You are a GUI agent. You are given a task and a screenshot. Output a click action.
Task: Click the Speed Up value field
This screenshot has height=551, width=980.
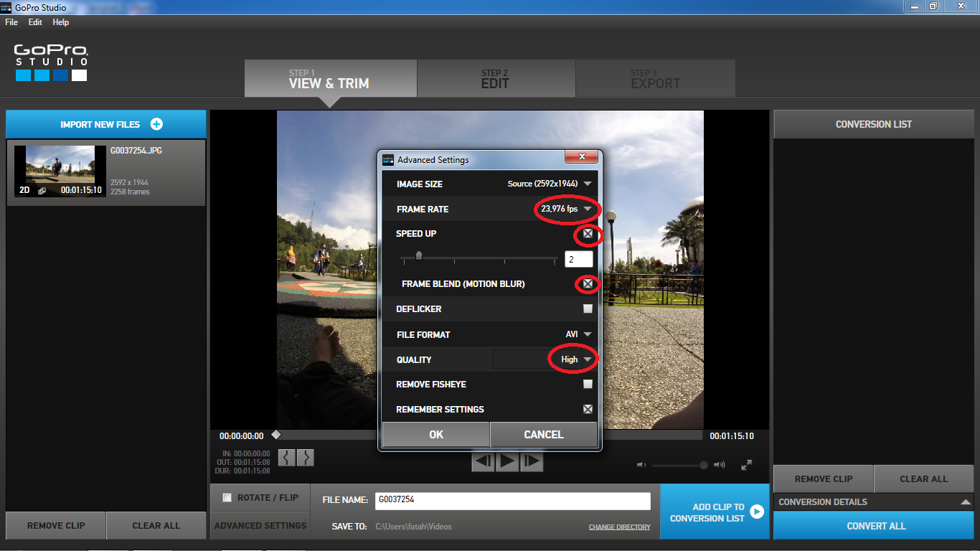click(x=579, y=259)
